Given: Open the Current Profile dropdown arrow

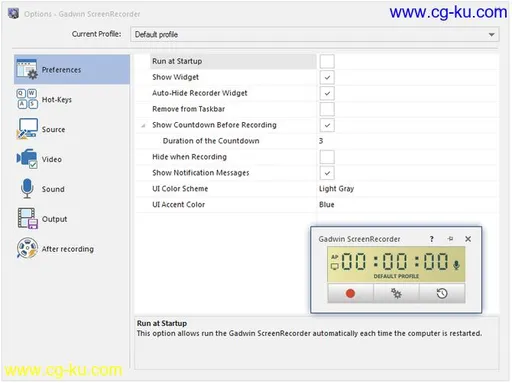Looking at the screenshot, I should click(491, 35).
